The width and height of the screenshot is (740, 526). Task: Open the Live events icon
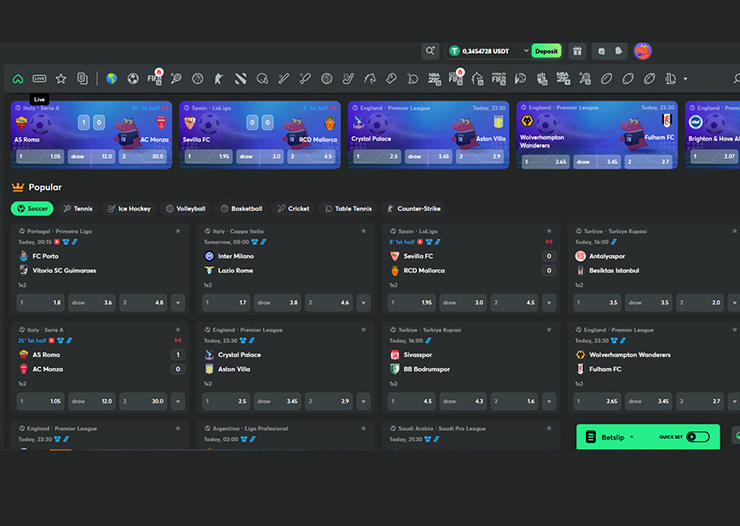pyautogui.click(x=39, y=78)
